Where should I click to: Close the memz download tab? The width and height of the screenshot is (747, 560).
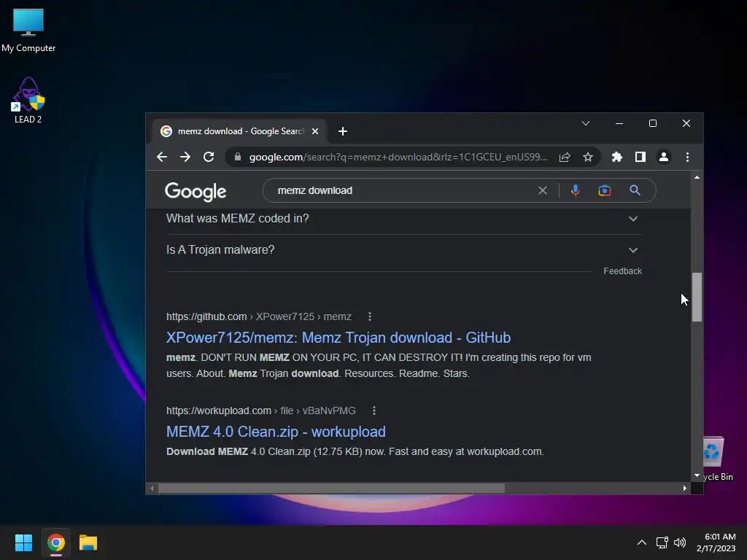pos(315,131)
